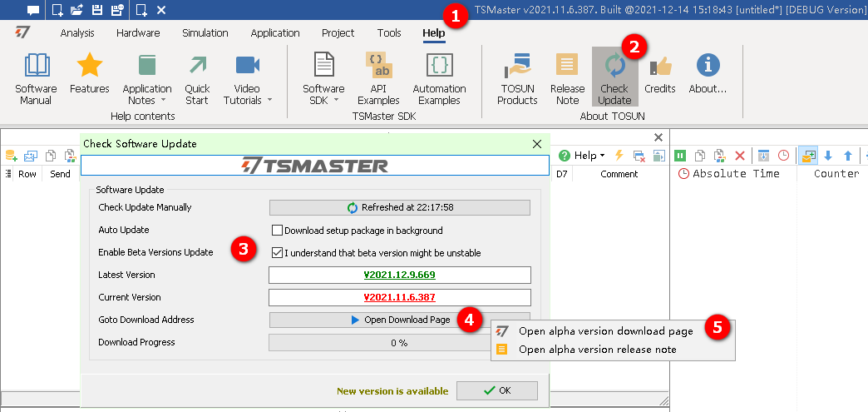Click latest version link V2021.12.9.669
868x412 pixels.
click(x=400, y=275)
